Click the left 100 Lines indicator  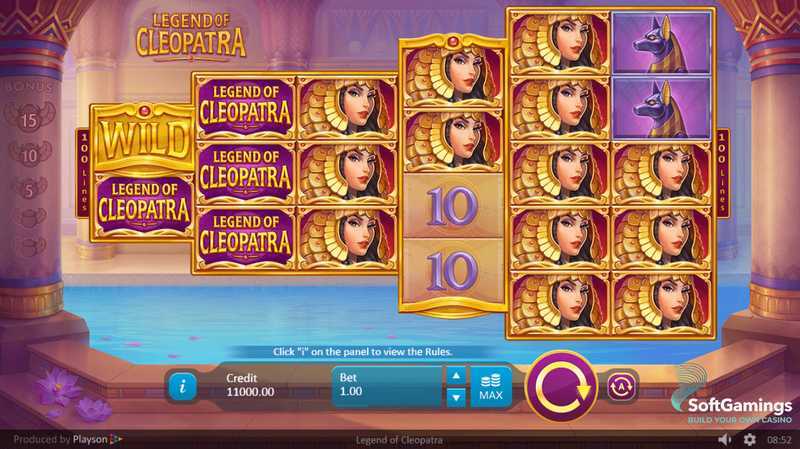click(x=84, y=172)
